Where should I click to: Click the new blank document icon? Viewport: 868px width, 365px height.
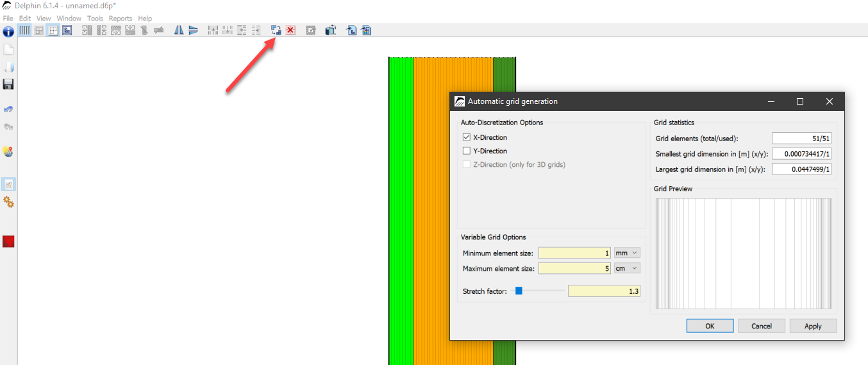pyautogui.click(x=8, y=50)
